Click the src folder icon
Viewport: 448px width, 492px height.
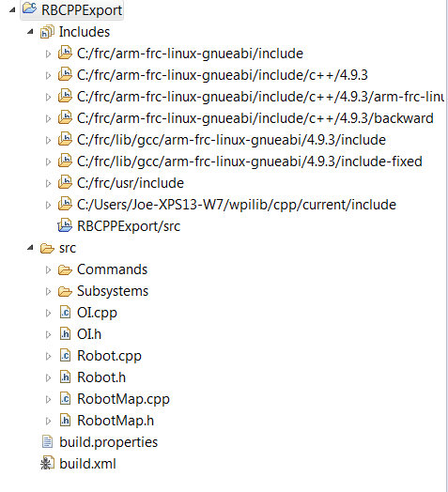pyautogui.click(x=47, y=248)
